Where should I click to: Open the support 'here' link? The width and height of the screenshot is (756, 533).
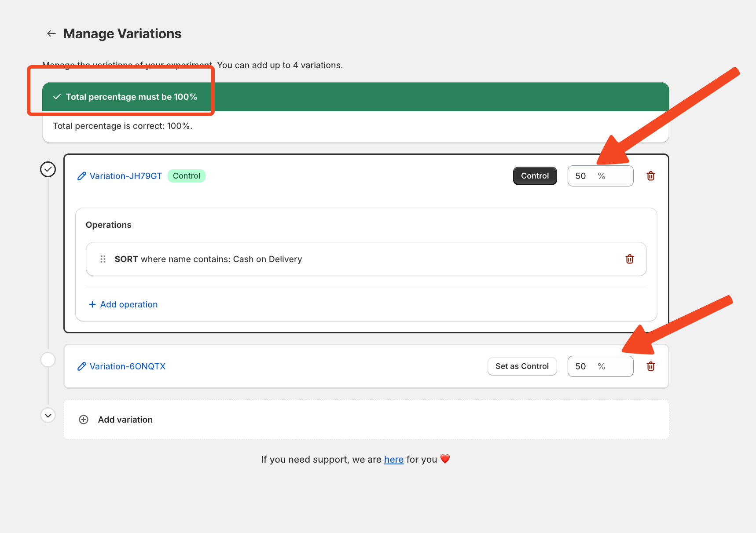(393, 460)
